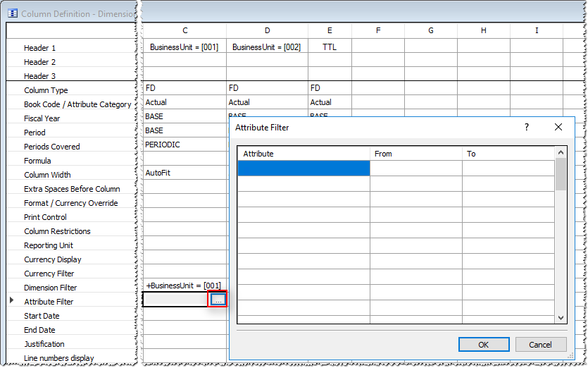Image resolution: width=588 pixels, height=368 pixels.
Task: Select column C header in grid
Action: 184,31
